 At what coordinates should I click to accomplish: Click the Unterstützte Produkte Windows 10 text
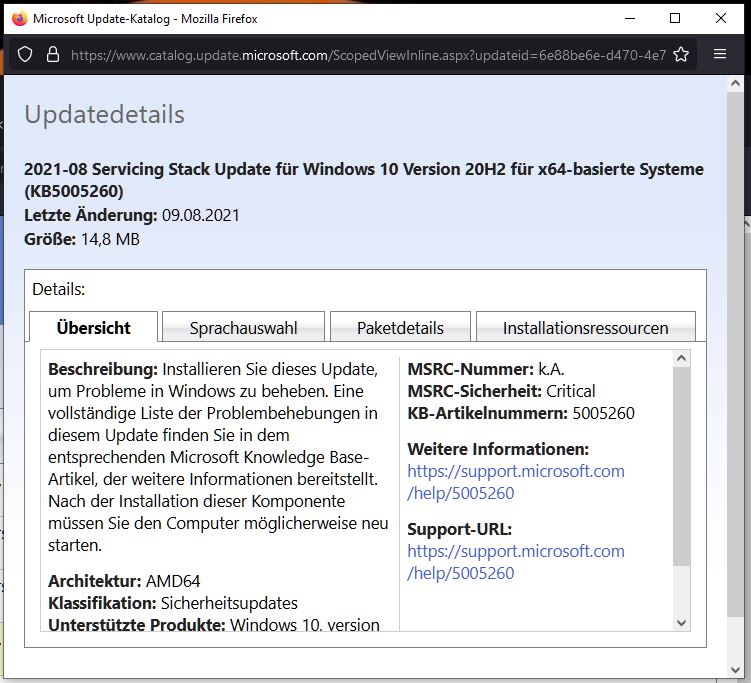click(x=214, y=625)
